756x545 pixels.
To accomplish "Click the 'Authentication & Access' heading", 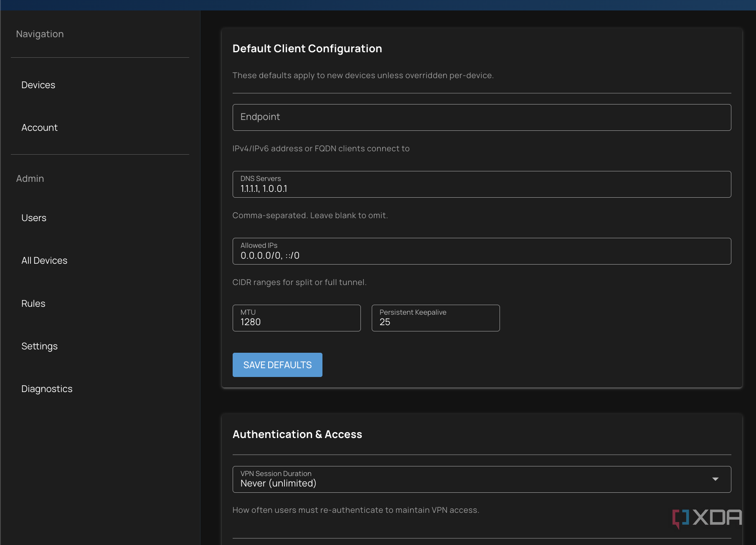I will coord(297,434).
